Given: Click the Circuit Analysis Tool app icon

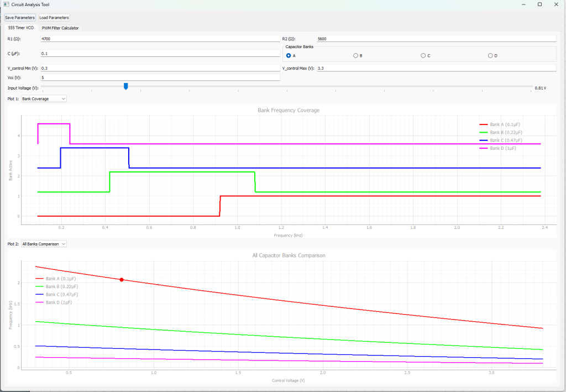Looking at the screenshot, I should click(x=6, y=4).
